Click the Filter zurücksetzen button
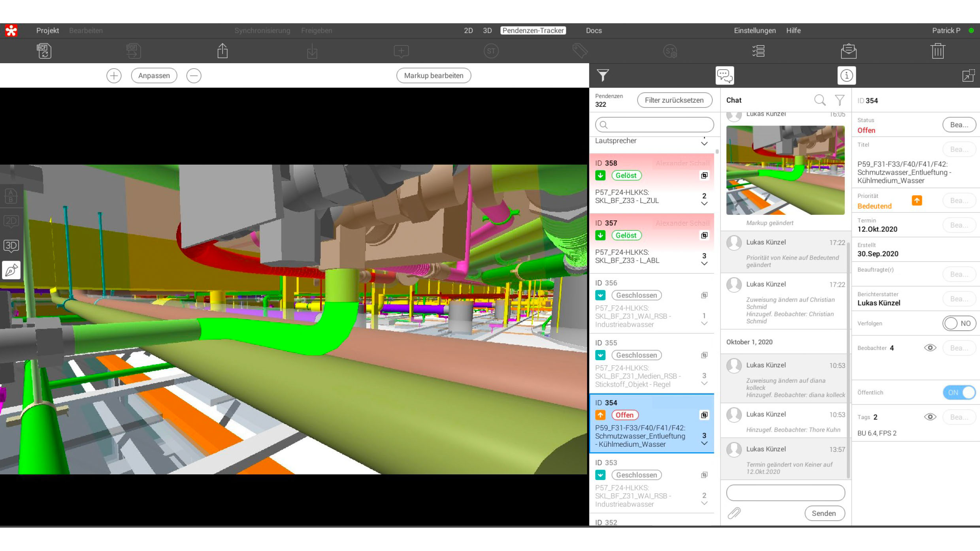Image resolution: width=980 pixels, height=551 pixels. coord(674,100)
